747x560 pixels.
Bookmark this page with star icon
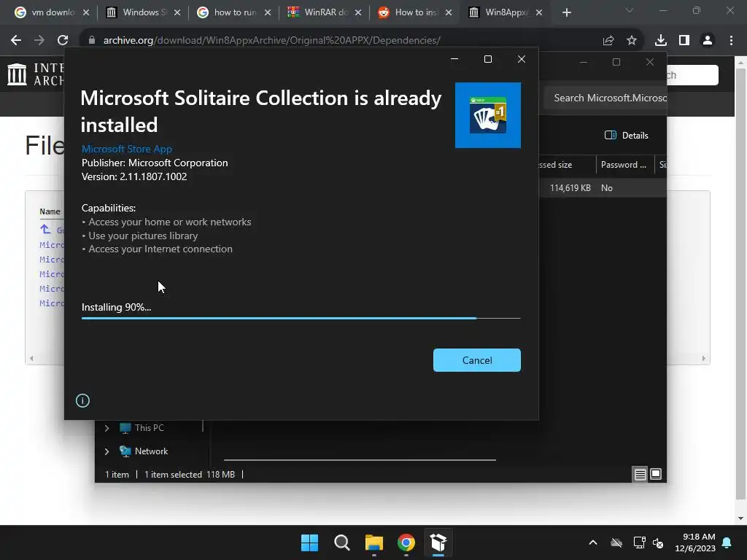tap(632, 41)
